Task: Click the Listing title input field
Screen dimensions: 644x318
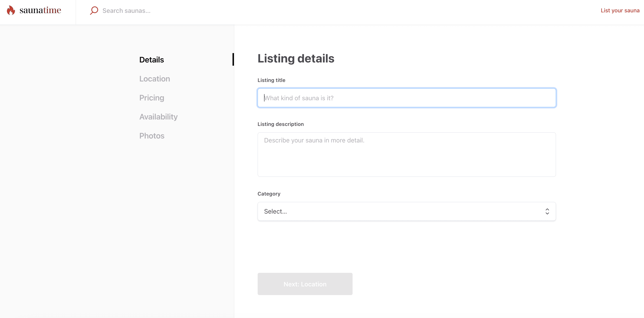Action: point(407,98)
